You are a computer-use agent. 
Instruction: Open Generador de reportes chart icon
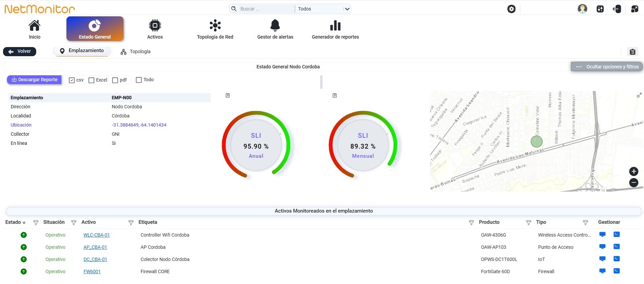pos(335,25)
